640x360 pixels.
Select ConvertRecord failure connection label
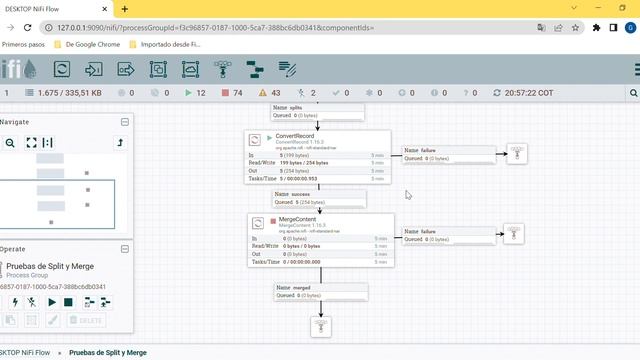tap(449, 155)
